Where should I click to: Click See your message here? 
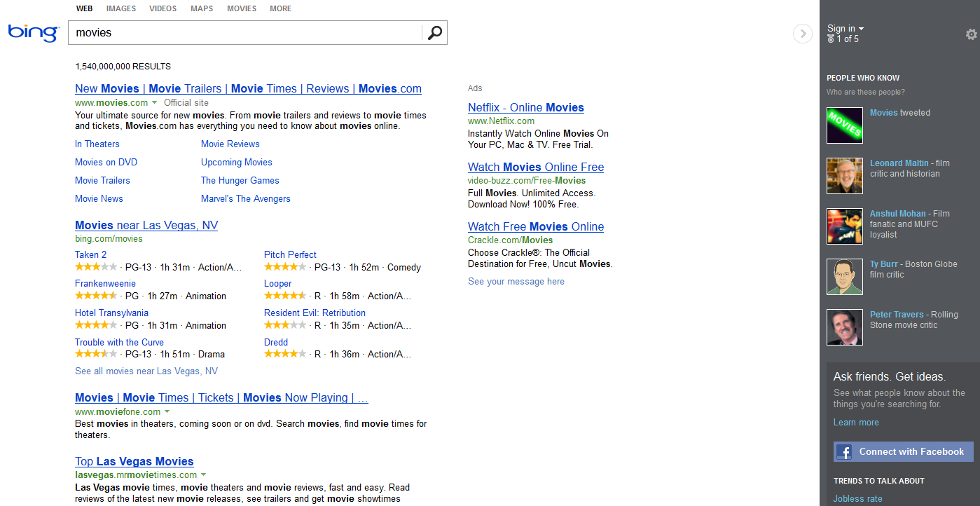coord(516,282)
